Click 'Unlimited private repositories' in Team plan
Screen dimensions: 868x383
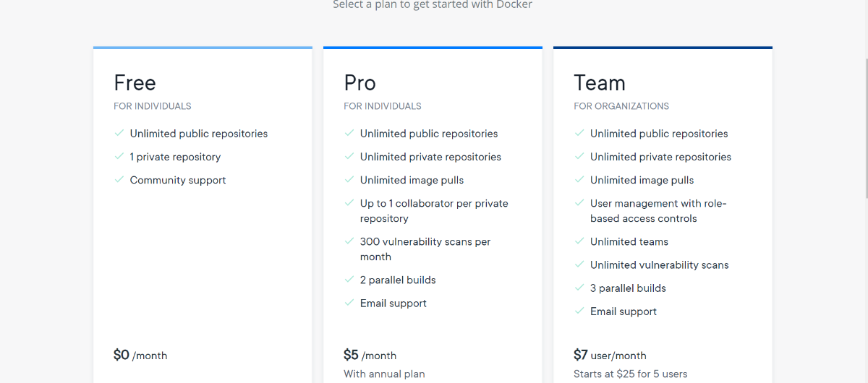pos(660,157)
